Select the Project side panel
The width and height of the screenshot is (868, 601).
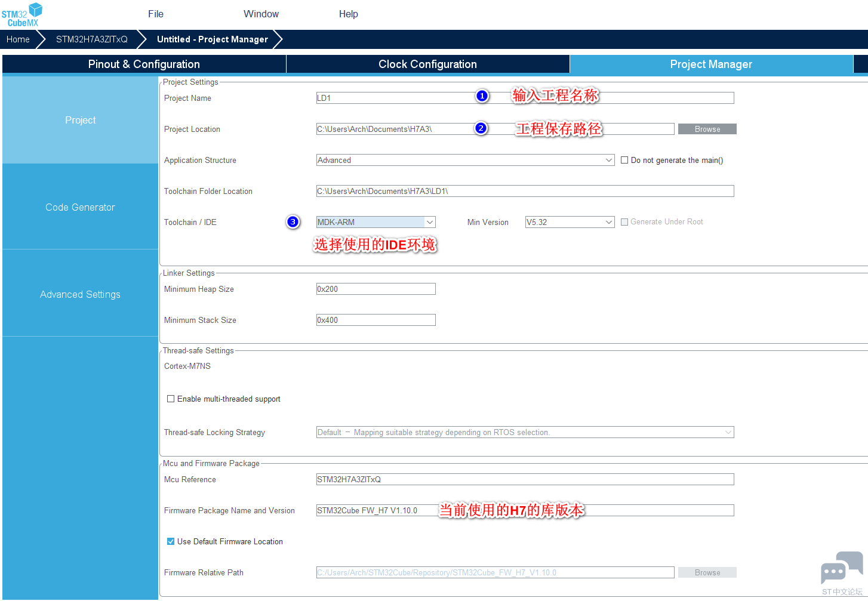(x=80, y=120)
